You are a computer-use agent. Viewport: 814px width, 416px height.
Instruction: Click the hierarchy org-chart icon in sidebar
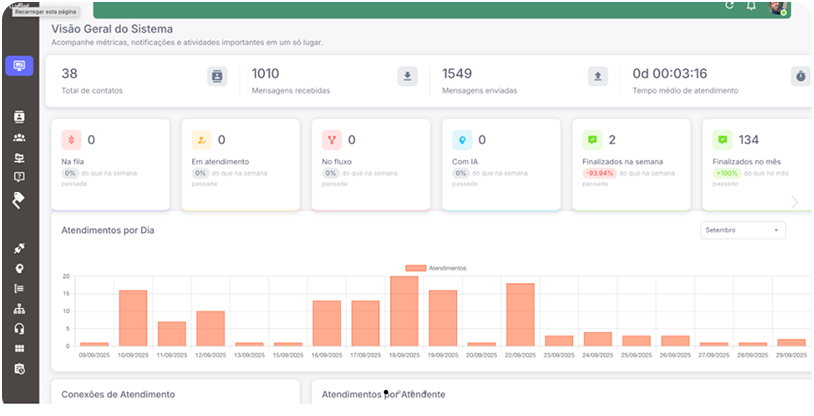tap(19, 308)
